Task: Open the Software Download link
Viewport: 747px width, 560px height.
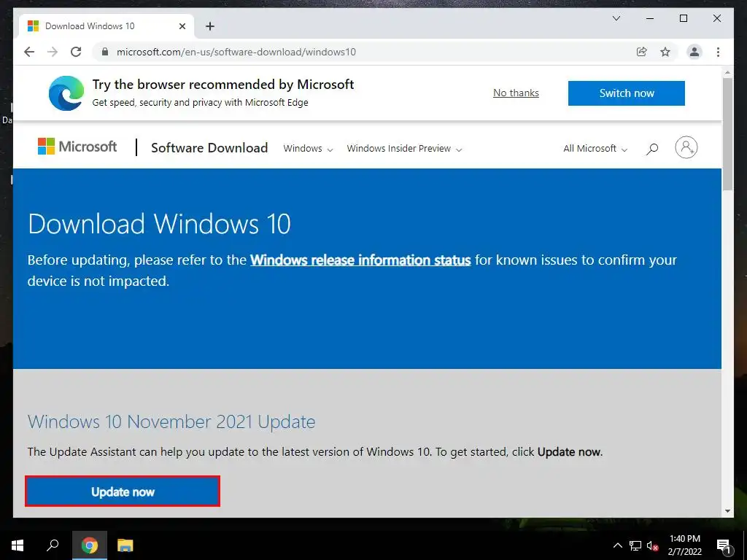Action: pyautogui.click(x=209, y=147)
